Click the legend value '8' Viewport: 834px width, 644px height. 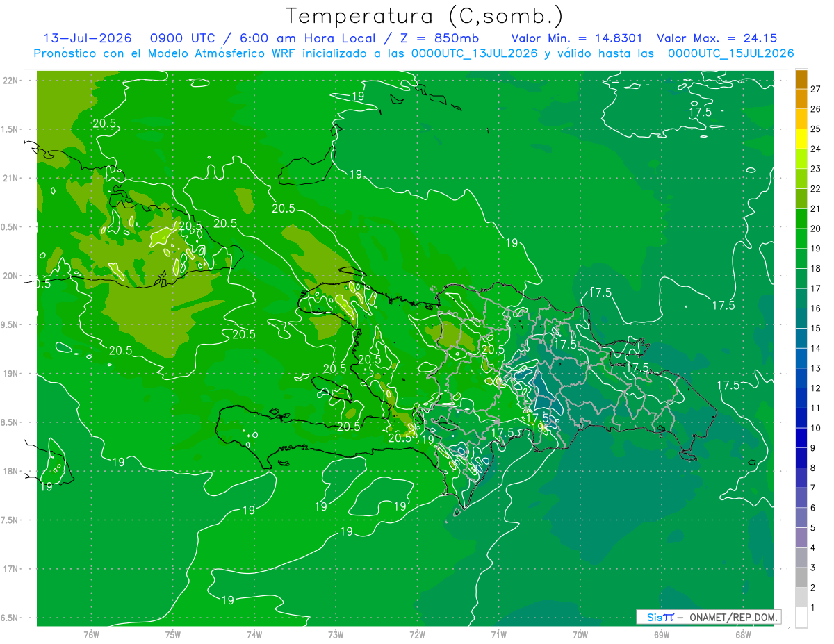tap(813, 468)
